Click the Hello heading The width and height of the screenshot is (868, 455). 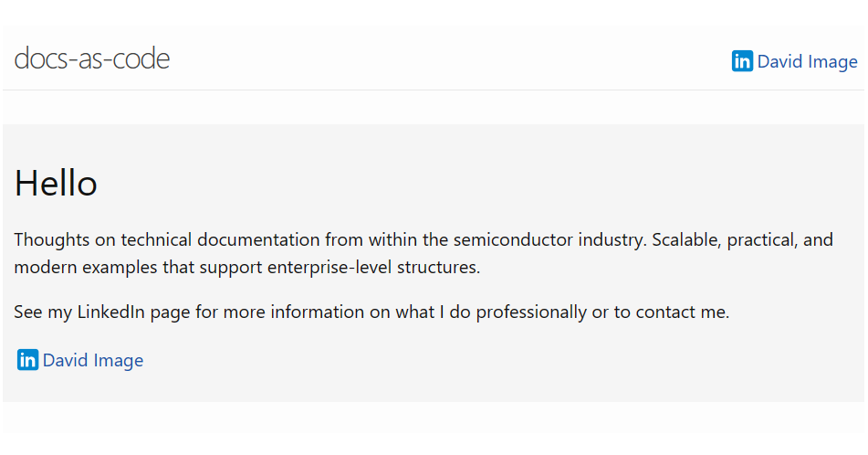pyautogui.click(x=56, y=184)
